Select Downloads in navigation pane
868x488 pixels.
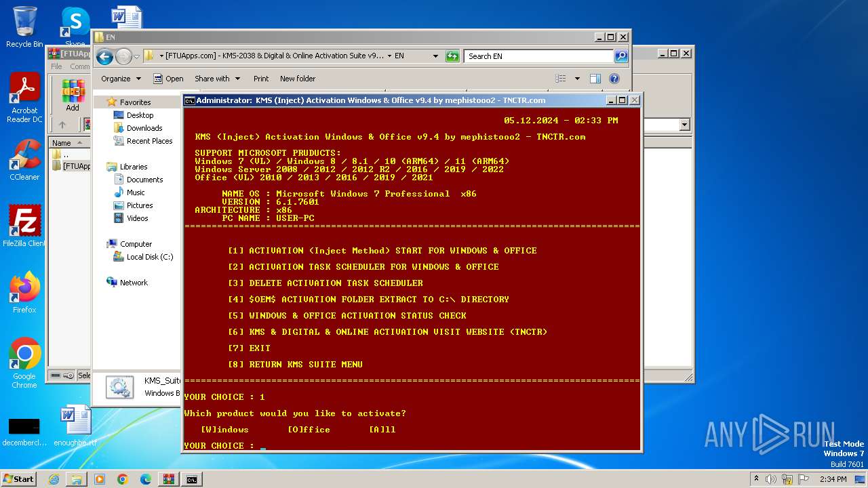144,128
